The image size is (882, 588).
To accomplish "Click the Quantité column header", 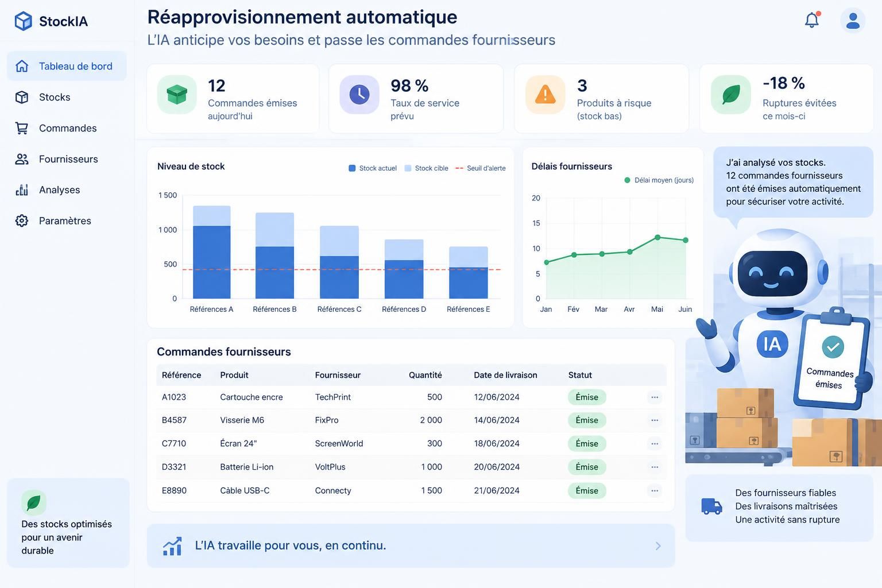I will coord(425,375).
